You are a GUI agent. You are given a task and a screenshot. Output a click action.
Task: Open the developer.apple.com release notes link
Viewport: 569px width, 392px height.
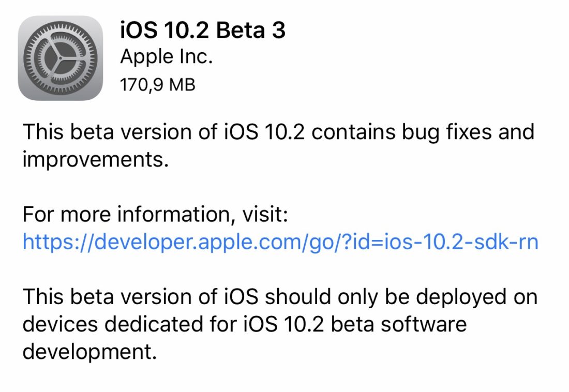coord(279,241)
